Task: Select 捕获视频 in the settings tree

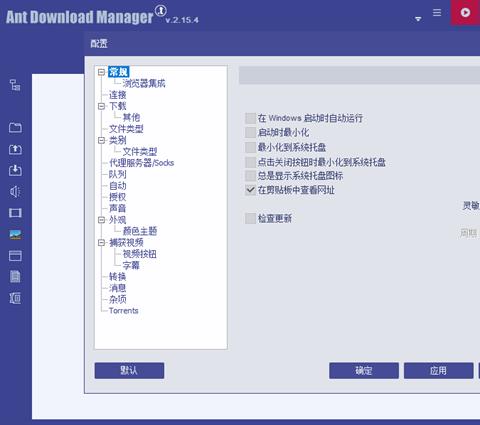Action: point(126,243)
